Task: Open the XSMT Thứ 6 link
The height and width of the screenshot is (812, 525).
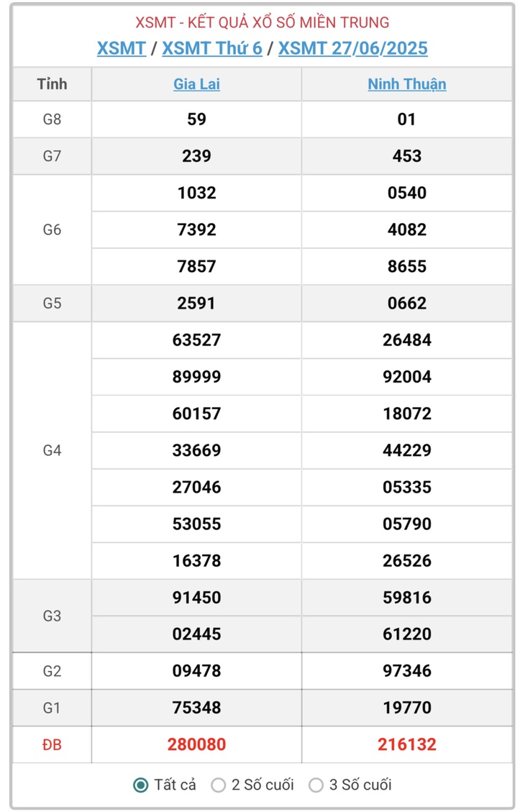Action: pyautogui.click(x=212, y=48)
